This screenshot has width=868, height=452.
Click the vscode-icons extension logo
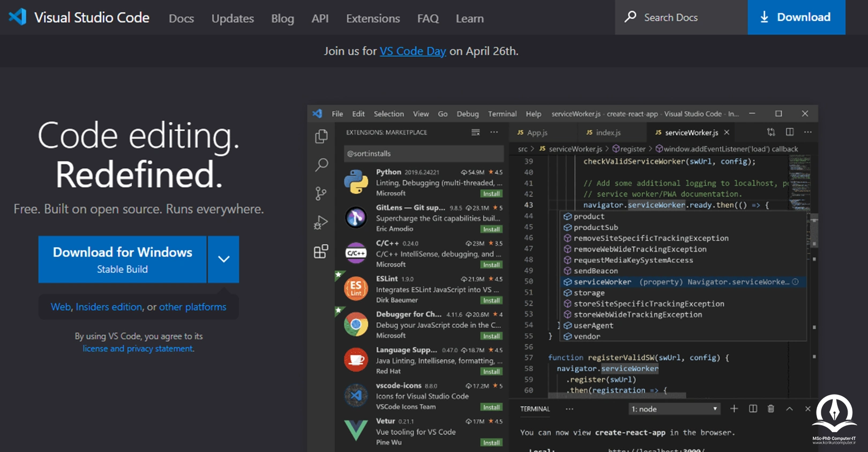click(x=356, y=395)
